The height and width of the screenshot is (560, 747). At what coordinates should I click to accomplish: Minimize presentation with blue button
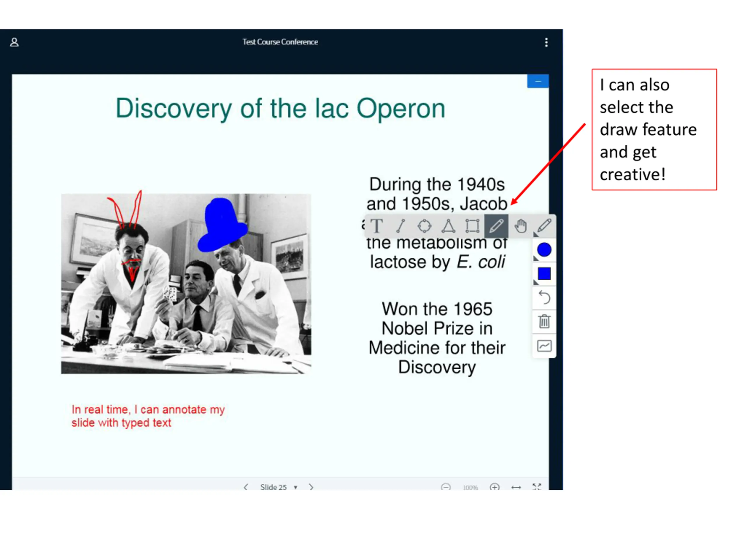point(537,81)
